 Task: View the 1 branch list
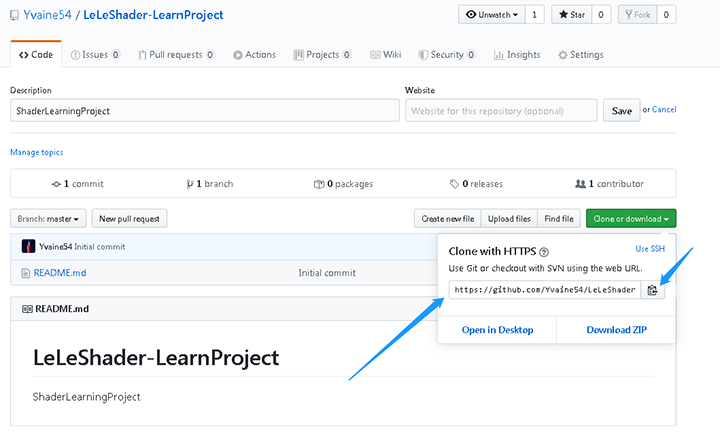click(x=210, y=184)
